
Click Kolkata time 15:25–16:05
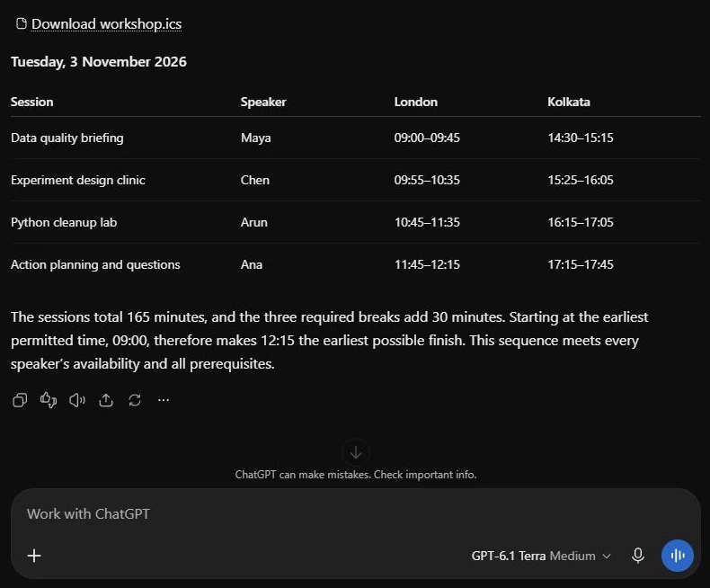click(581, 180)
